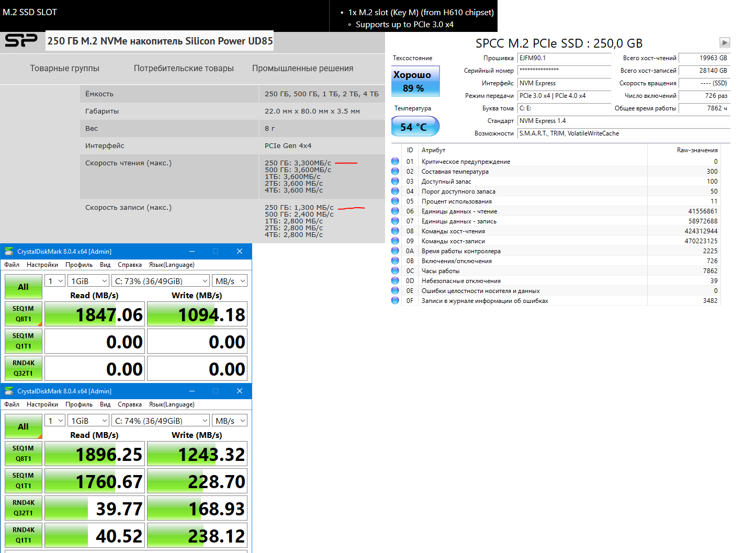Open the Потребительские товары navigation link
The width and height of the screenshot is (756, 553).
click(x=184, y=69)
